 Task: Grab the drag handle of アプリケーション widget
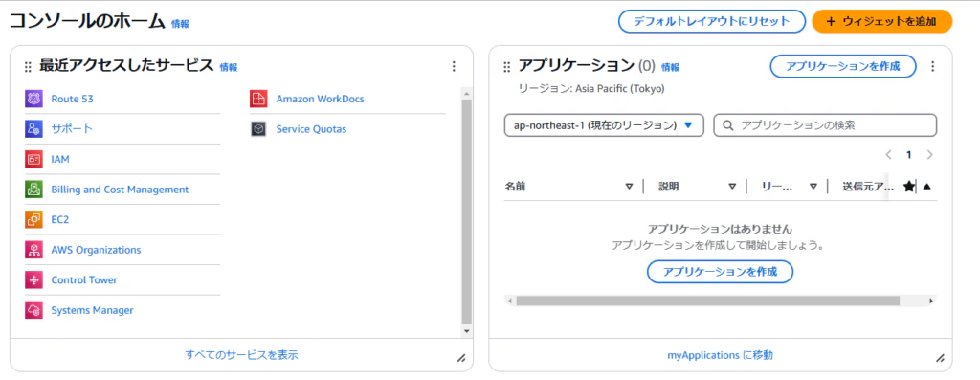(507, 67)
